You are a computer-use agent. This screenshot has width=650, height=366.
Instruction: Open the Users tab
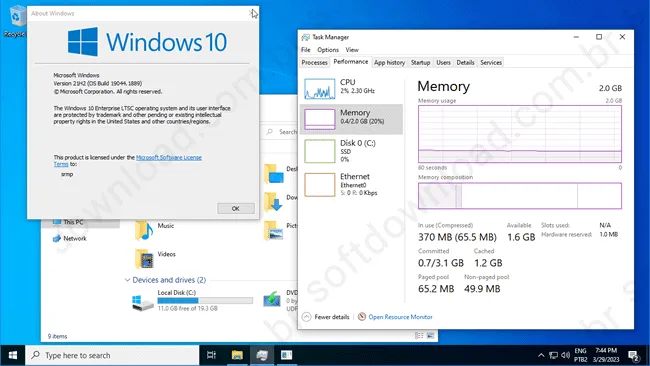click(x=443, y=62)
